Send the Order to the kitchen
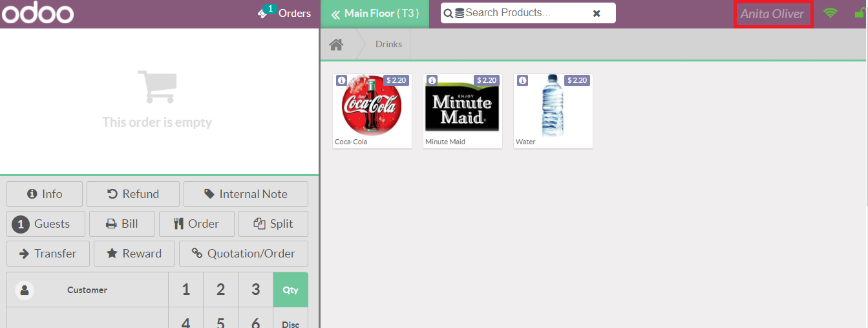This screenshot has height=328, width=868. tap(196, 224)
